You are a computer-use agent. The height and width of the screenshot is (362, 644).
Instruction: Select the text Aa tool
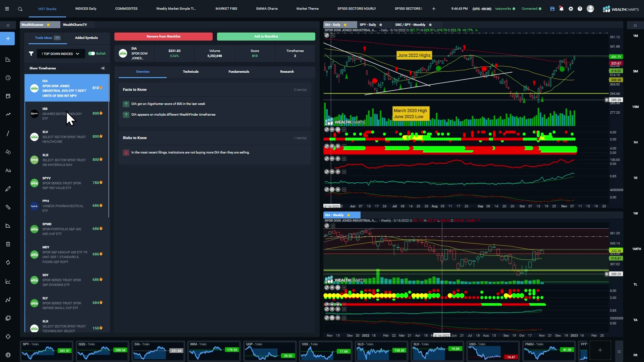point(8,170)
